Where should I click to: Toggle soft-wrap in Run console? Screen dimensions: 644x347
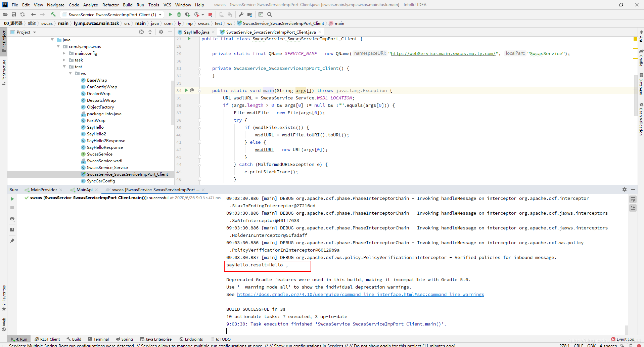click(633, 199)
